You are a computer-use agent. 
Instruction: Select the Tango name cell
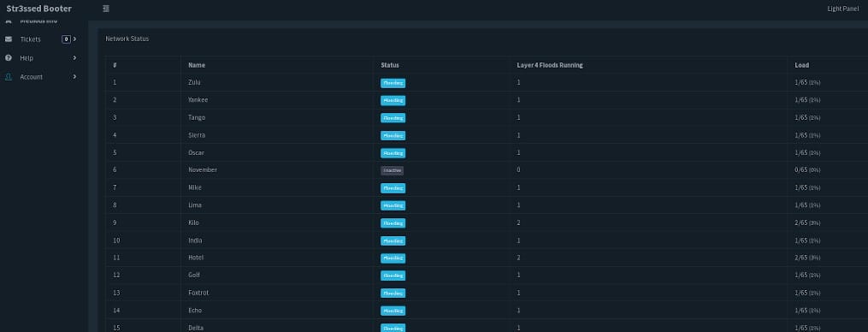coord(197,117)
